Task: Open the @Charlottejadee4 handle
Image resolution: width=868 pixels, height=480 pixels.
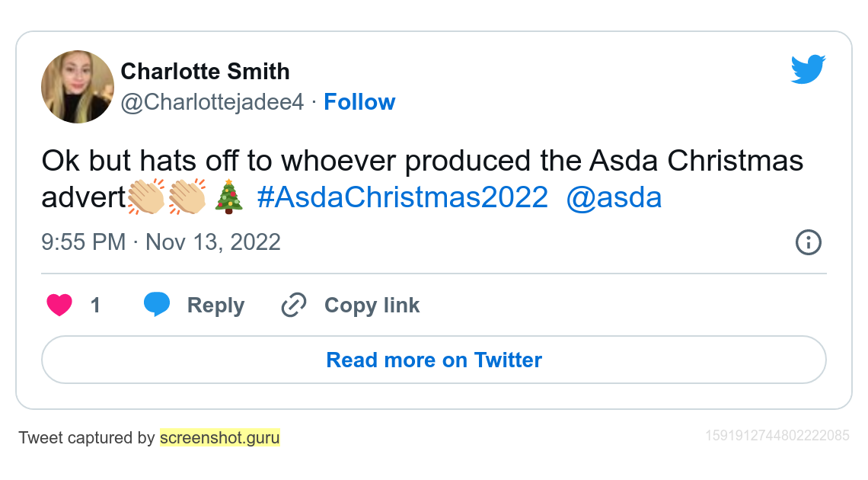Action: click(212, 102)
